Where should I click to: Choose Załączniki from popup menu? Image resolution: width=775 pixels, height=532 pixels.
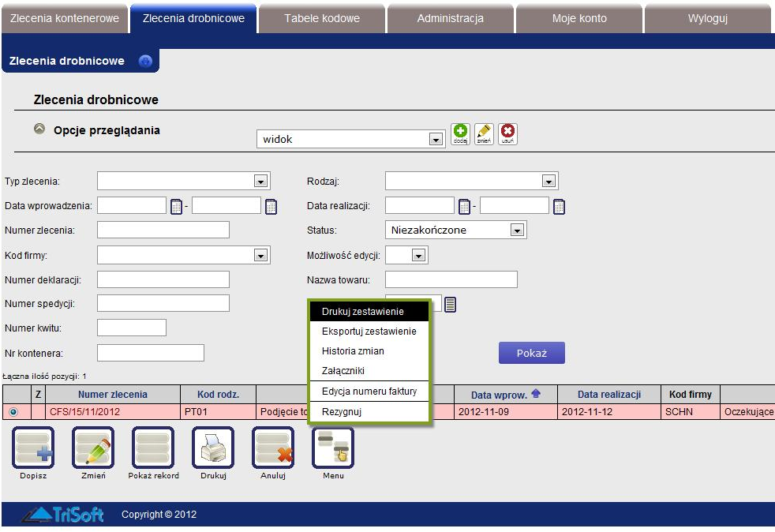point(369,371)
